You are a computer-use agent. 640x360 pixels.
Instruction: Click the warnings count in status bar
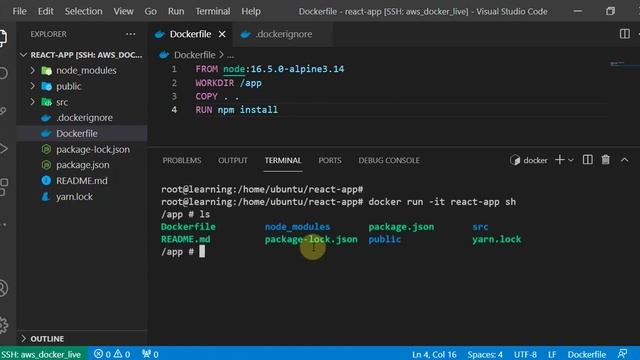(x=122, y=354)
